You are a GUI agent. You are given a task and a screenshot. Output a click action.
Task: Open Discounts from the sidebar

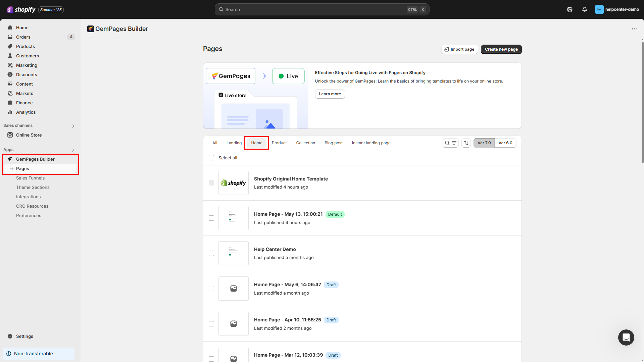pos(27,74)
